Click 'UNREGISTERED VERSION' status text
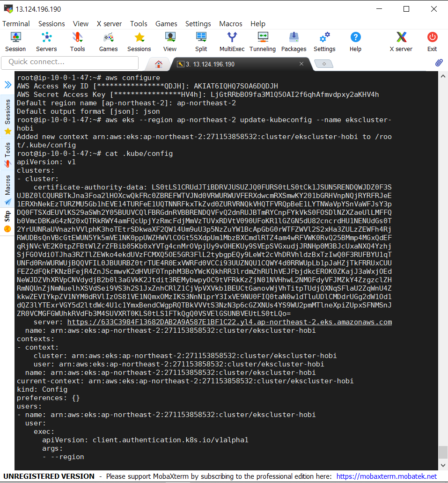Image resolution: width=448 pixels, height=483 pixels. 49,476
